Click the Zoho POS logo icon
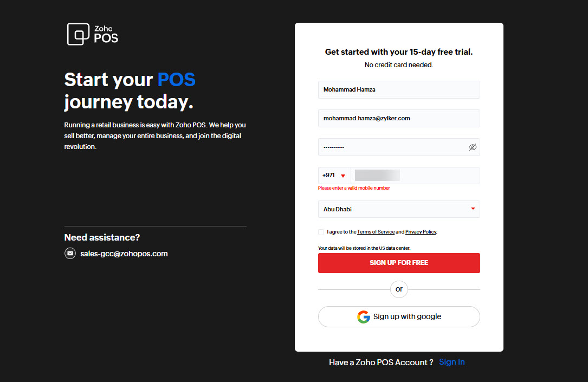This screenshot has height=382, width=588. 78,34
